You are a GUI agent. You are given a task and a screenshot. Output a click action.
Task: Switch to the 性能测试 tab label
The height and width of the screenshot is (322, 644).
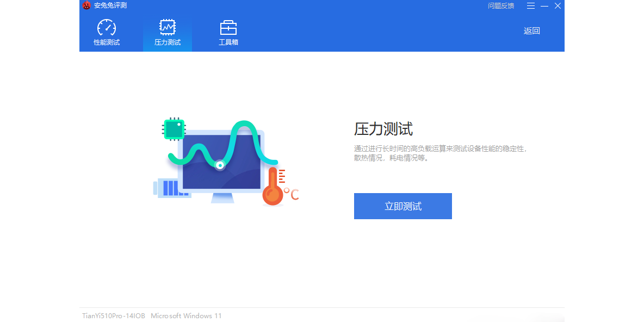(x=107, y=42)
